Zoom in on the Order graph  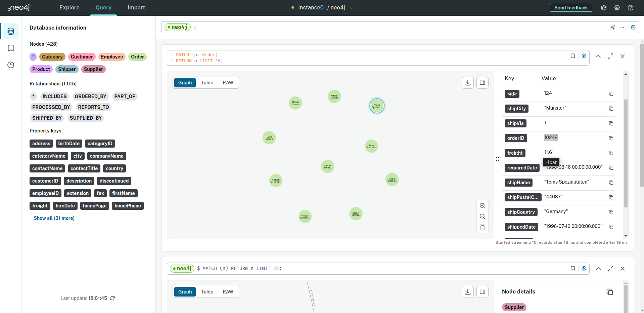[x=482, y=206]
